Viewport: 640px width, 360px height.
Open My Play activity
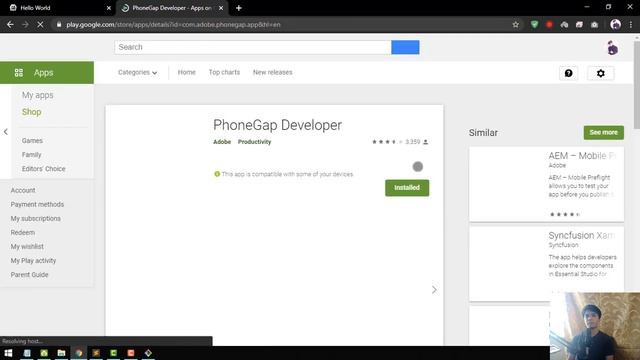[33, 260]
